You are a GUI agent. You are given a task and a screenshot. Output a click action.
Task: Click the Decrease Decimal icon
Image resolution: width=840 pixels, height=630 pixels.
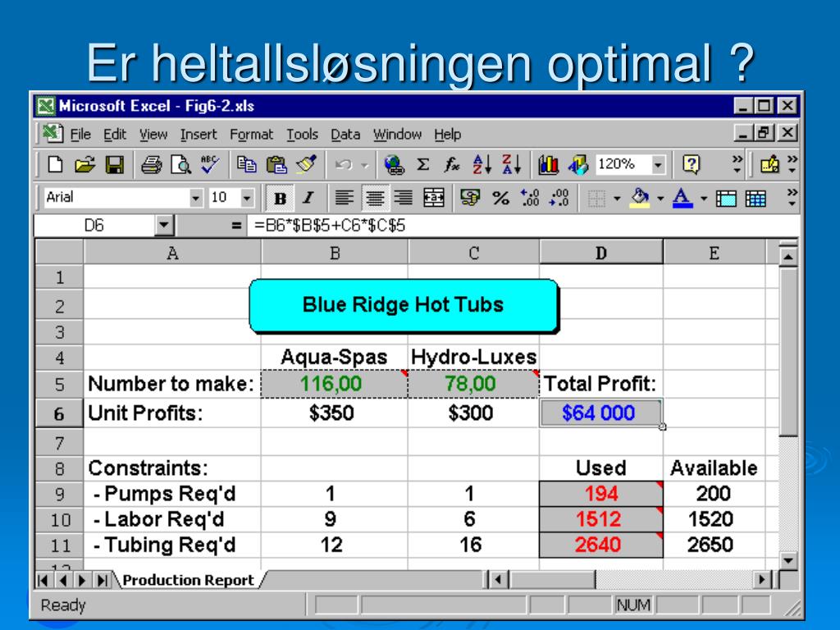(559, 199)
